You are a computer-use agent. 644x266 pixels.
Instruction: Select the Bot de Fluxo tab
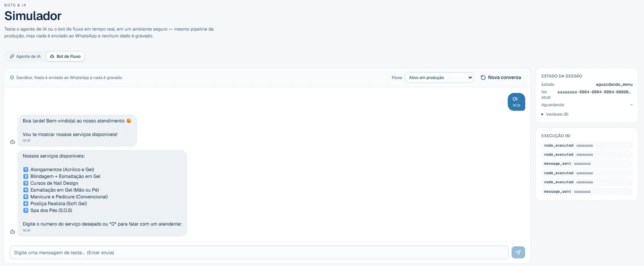coord(65,57)
